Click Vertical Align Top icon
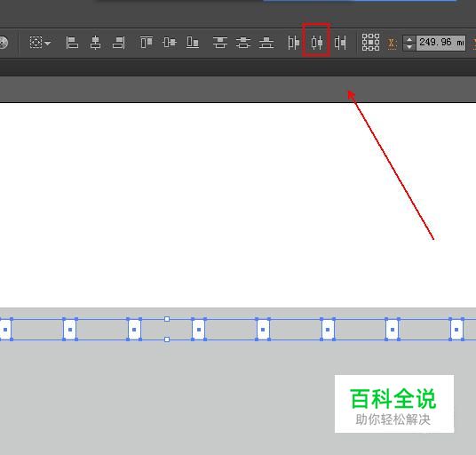Screen dimensions: 476x455 [x=146, y=43]
